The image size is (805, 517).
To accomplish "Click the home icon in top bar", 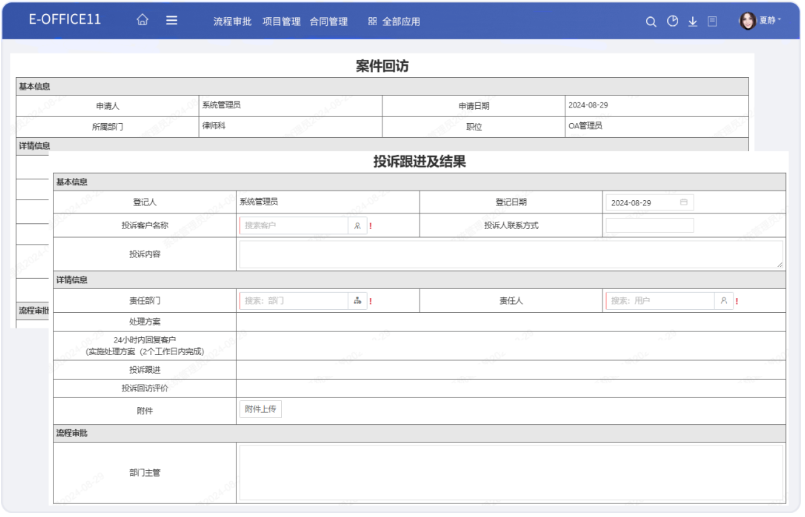I will pos(142,20).
